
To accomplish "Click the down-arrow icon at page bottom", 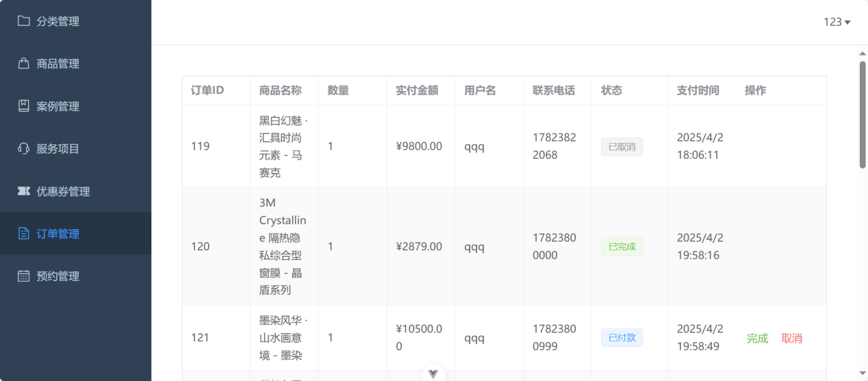I will coord(433,373).
